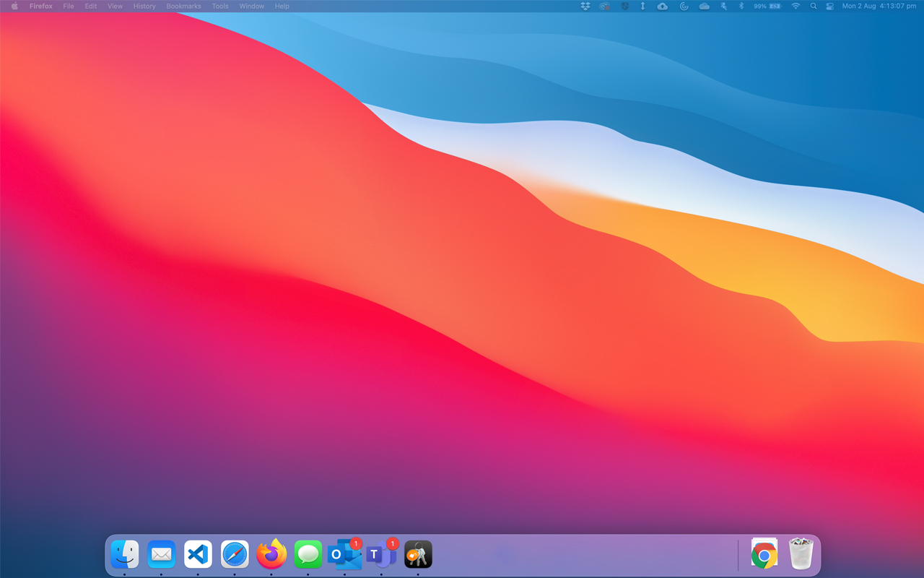This screenshot has width=924, height=578.
Task: Open the Firefox application menu
Action: click(41, 6)
